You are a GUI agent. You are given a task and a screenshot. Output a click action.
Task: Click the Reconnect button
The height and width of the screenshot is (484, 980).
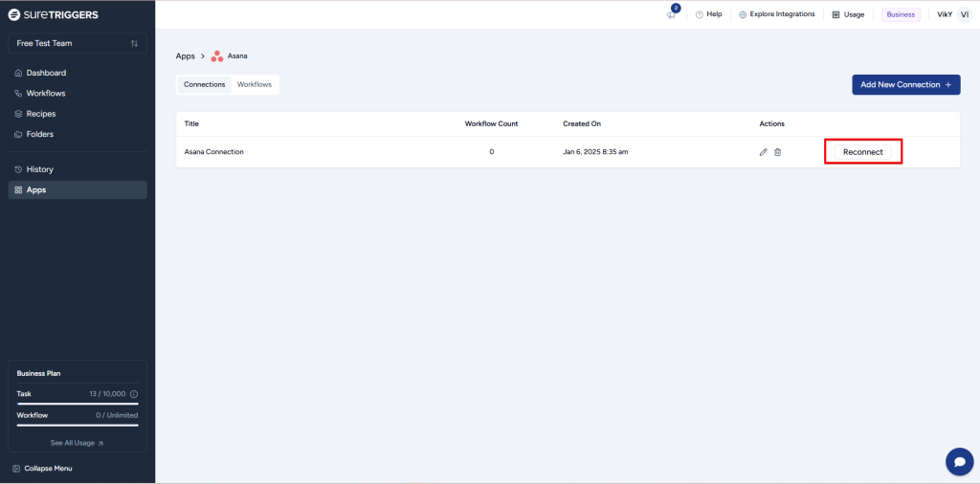coord(862,152)
